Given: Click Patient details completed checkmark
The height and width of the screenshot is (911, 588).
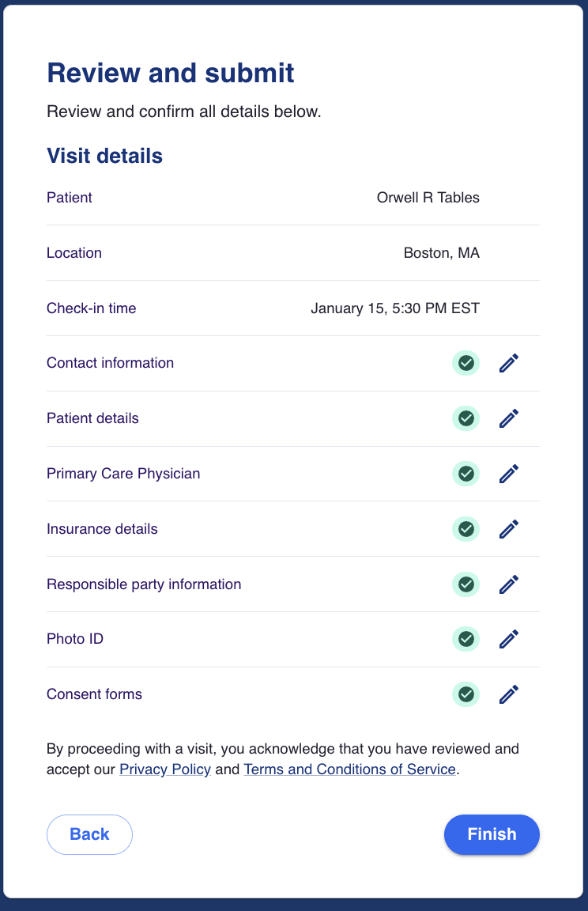Looking at the screenshot, I should (466, 418).
